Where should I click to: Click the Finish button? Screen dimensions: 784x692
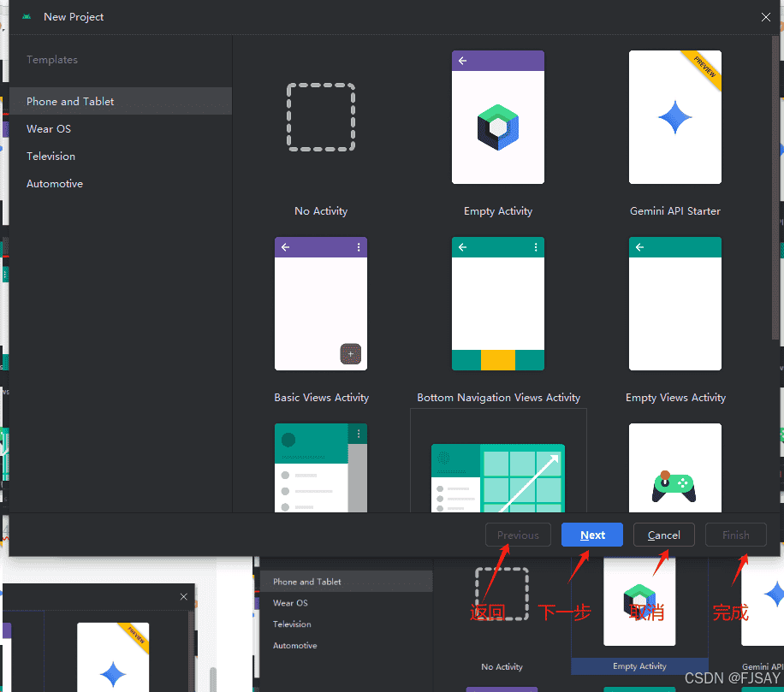[x=735, y=535]
